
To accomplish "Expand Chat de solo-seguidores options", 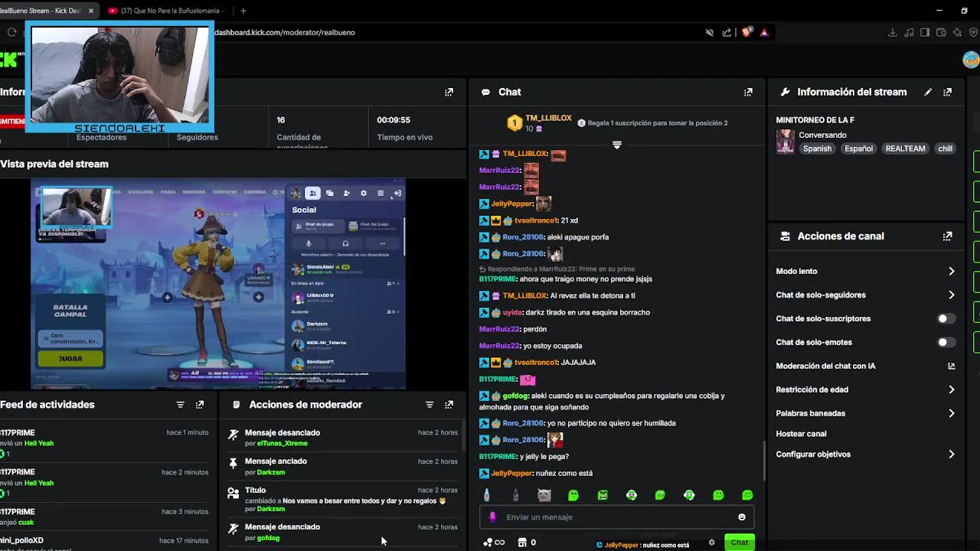I will (x=951, y=295).
